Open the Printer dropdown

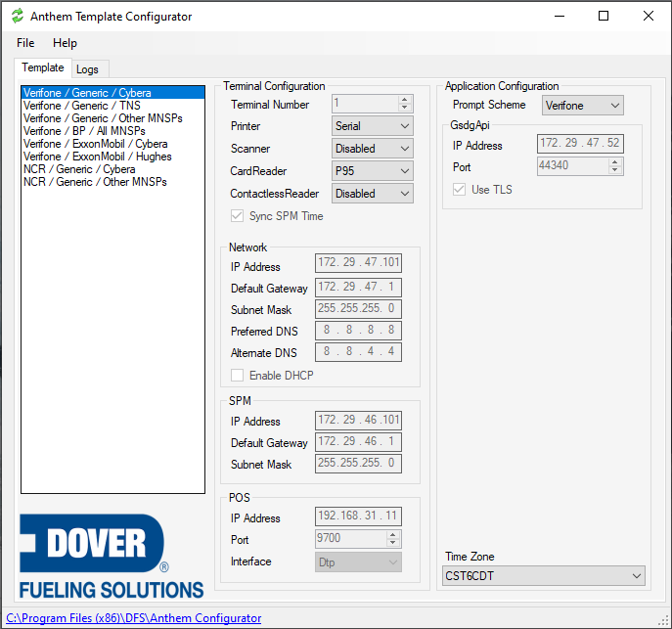372,126
